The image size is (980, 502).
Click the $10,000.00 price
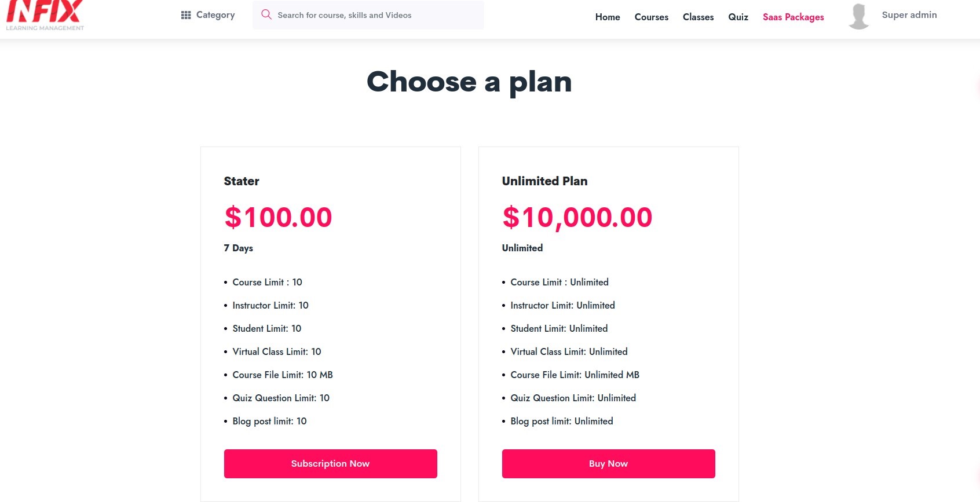[x=577, y=218]
